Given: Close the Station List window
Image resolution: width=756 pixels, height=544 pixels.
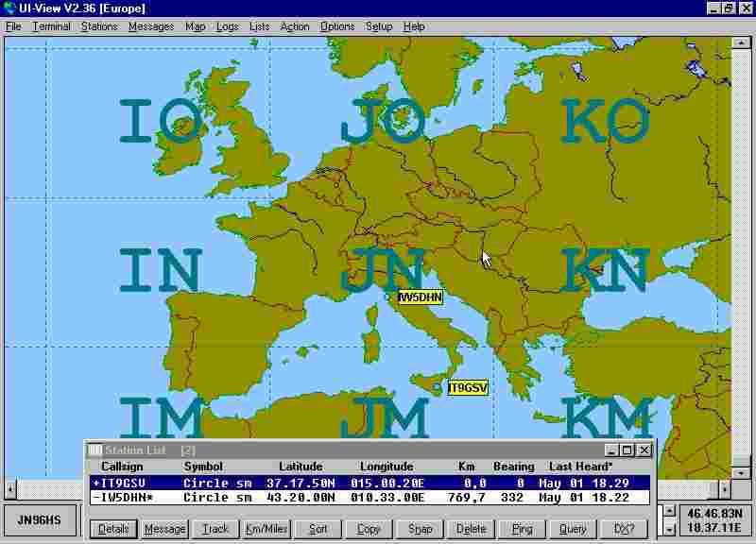Looking at the screenshot, I should (644, 450).
